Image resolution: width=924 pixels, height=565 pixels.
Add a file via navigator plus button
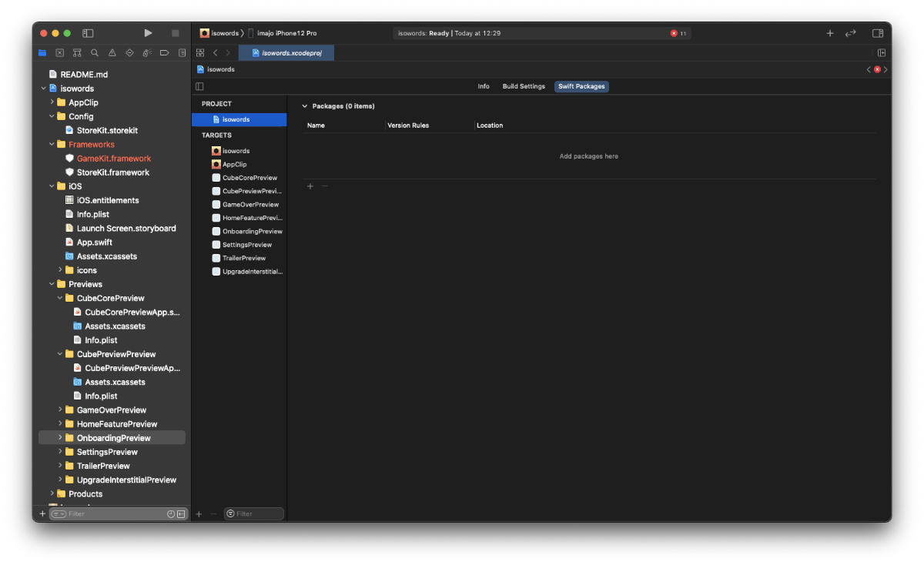pos(42,513)
